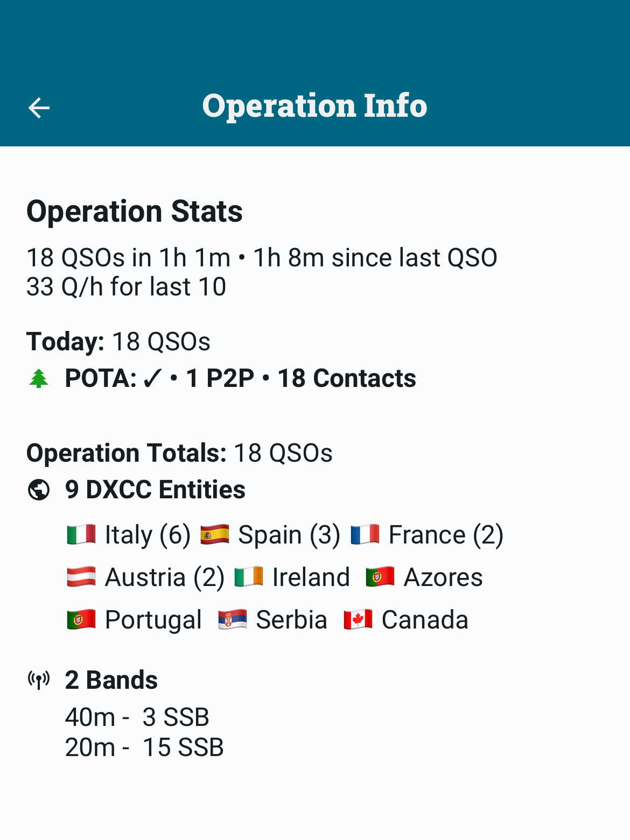
Task: Click the Operation Info title
Action: coord(314,105)
